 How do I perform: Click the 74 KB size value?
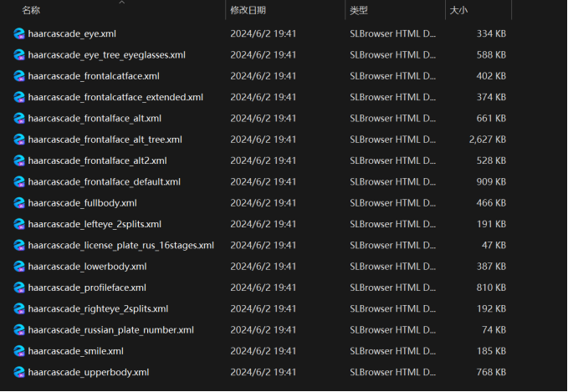tap(494, 330)
